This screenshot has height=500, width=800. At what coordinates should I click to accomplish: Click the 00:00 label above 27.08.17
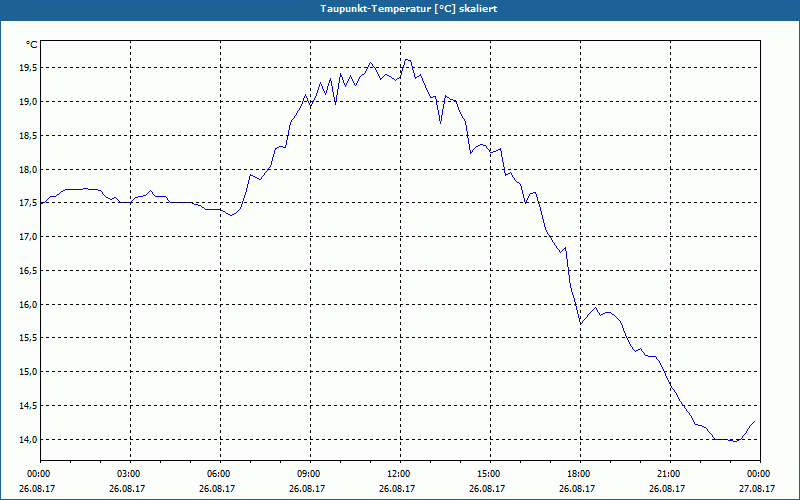tap(760, 474)
